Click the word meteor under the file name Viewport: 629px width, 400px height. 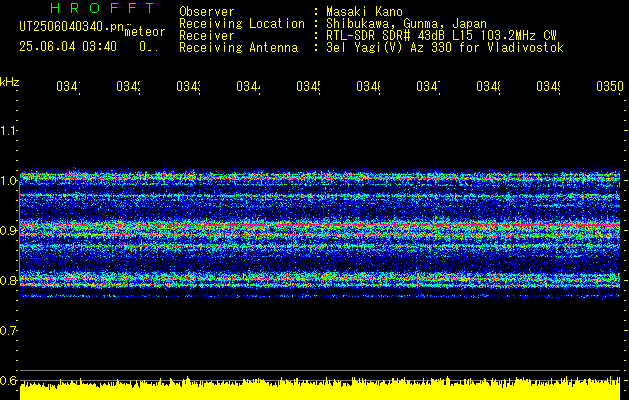click(x=145, y=32)
